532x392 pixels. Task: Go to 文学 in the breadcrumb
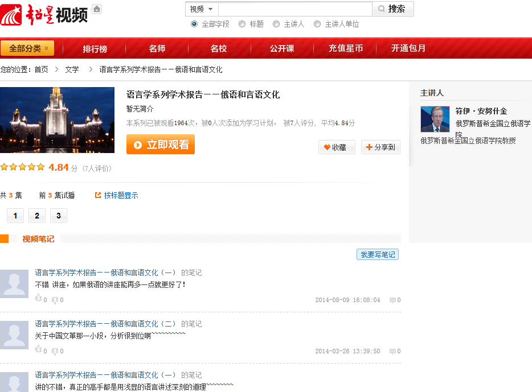click(72, 69)
